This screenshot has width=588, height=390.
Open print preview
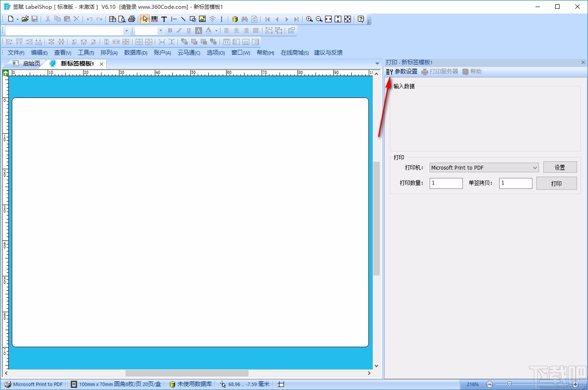[x=122, y=19]
